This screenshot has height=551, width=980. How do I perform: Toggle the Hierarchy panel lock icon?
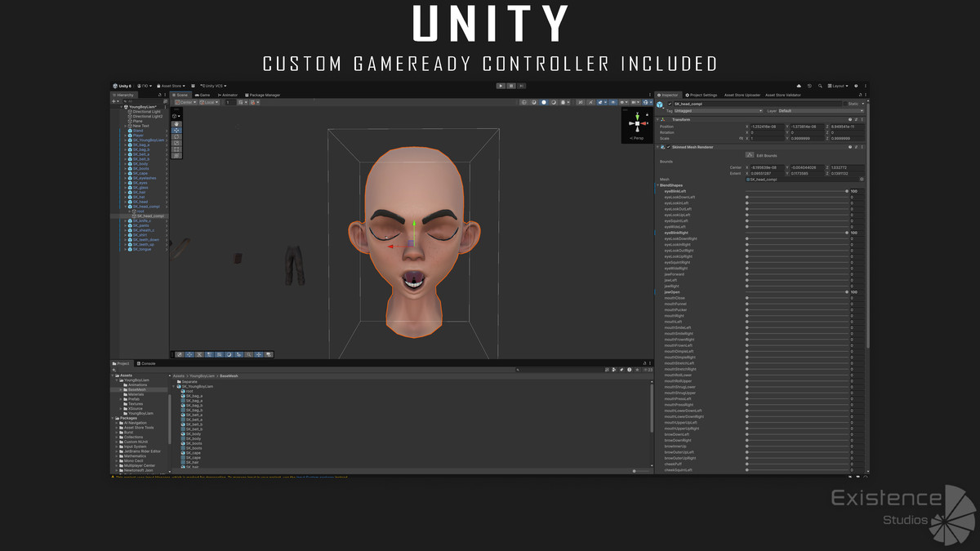[x=159, y=95]
